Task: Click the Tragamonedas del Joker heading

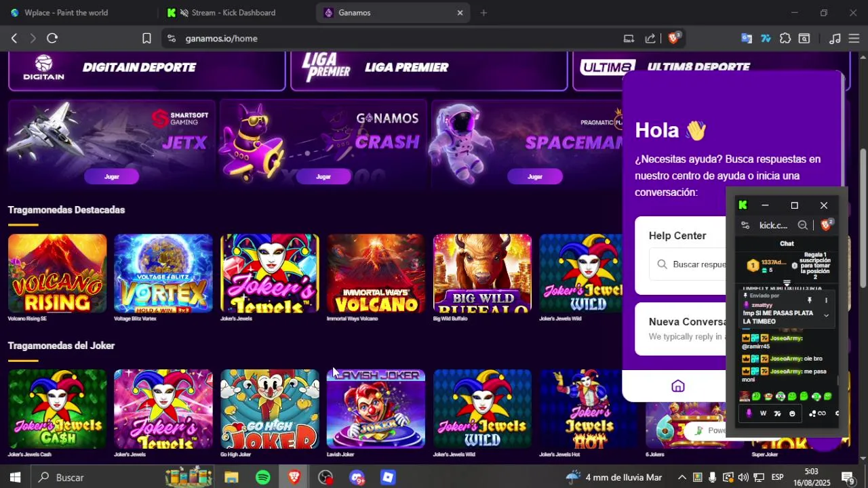Action: (61, 346)
